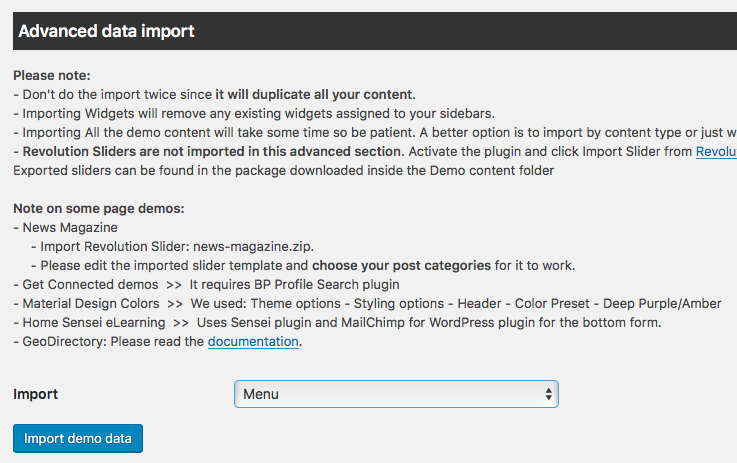Click the Note on some page demos heading

(x=99, y=208)
